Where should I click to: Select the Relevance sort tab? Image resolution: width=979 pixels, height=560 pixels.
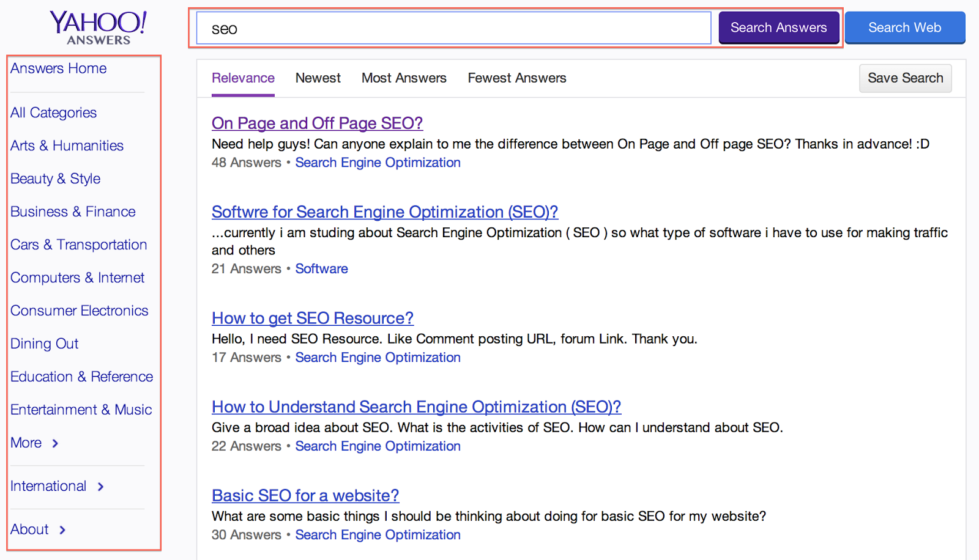tap(243, 78)
